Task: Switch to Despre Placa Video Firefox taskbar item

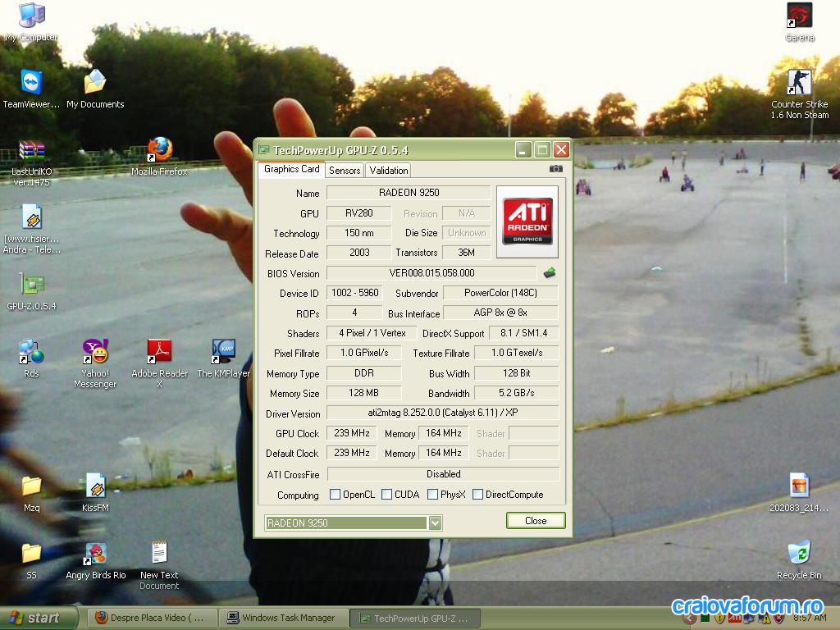Action: [x=152, y=619]
